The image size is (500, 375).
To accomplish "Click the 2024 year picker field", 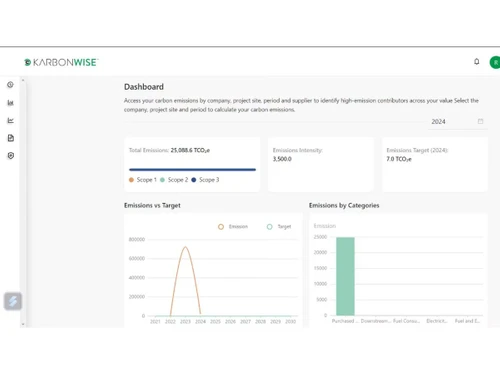I will click(457, 122).
